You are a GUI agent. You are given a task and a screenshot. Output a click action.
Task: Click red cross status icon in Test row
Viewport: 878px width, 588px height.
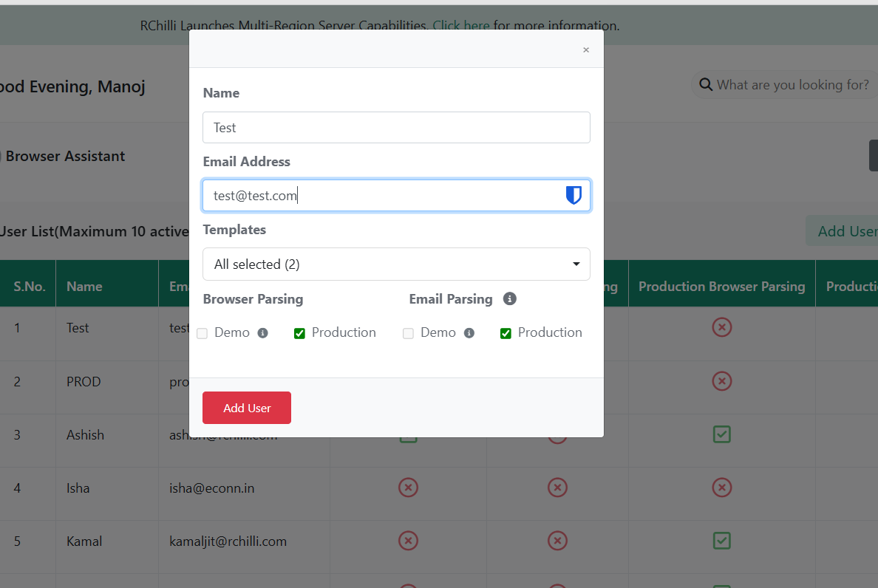pyautogui.click(x=721, y=327)
